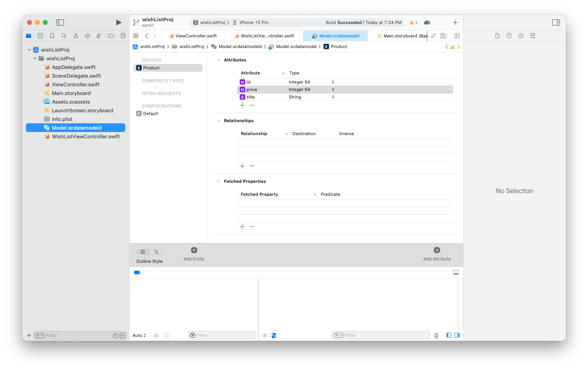Viewport: 588px width, 370px height.
Task: Open ViewController.swift from the file tree
Action: click(76, 84)
